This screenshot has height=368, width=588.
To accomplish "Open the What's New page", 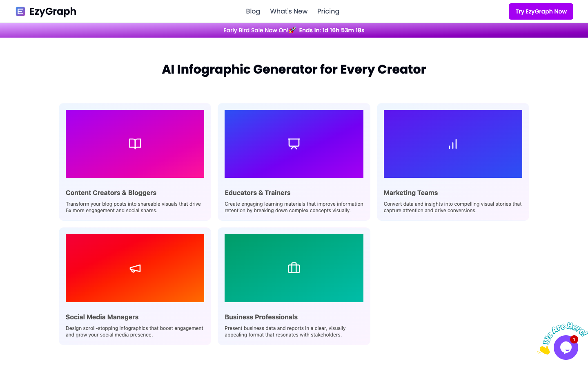I will [289, 11].
